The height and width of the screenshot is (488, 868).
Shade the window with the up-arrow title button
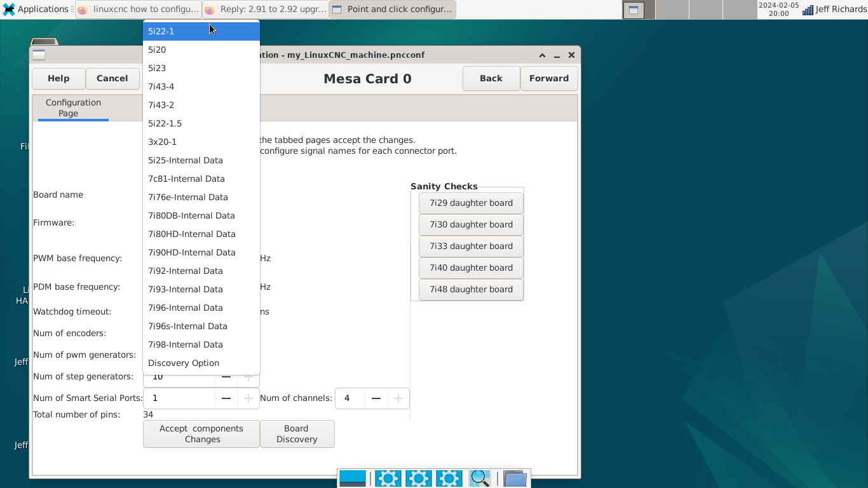pos(542,55)
